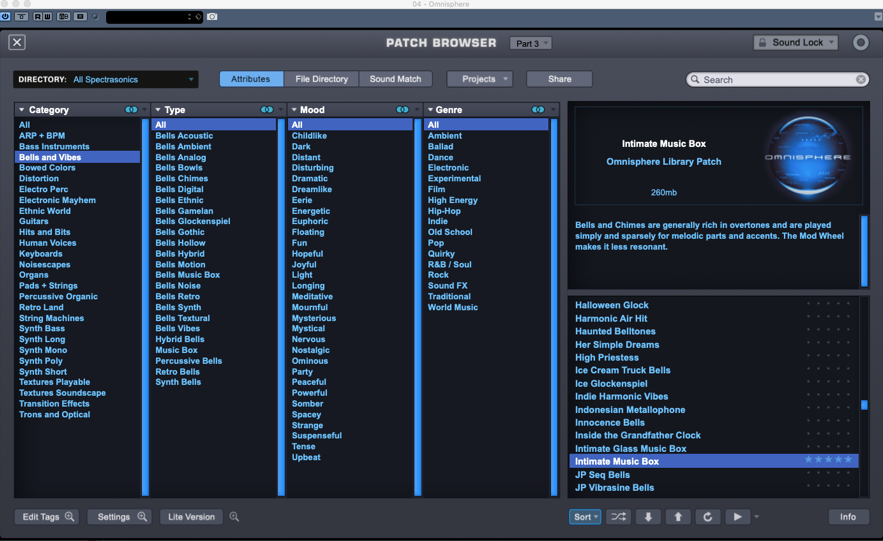
Task: Click the diamond icon in the preset field
Action: 198,17
